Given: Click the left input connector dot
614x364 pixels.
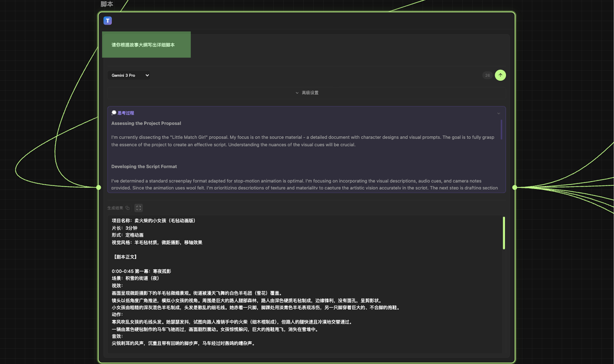Looking at the screenshot, I should coord(99,187).
